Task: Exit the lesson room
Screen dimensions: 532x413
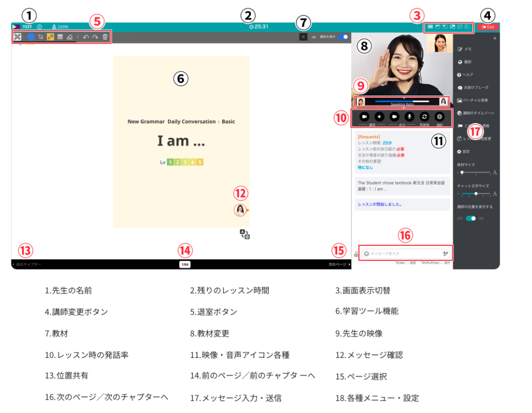Action: click(x=488, y=27)
